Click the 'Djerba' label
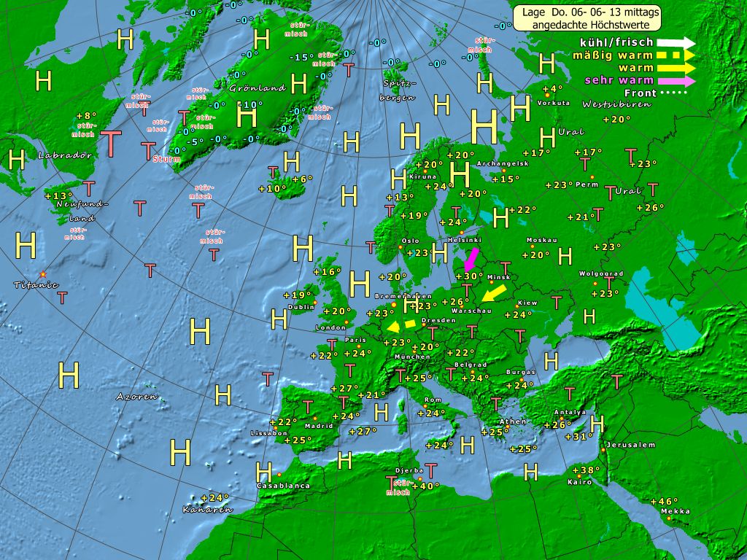This screenshot has width=747, height=560. click(x=409, y=470)
